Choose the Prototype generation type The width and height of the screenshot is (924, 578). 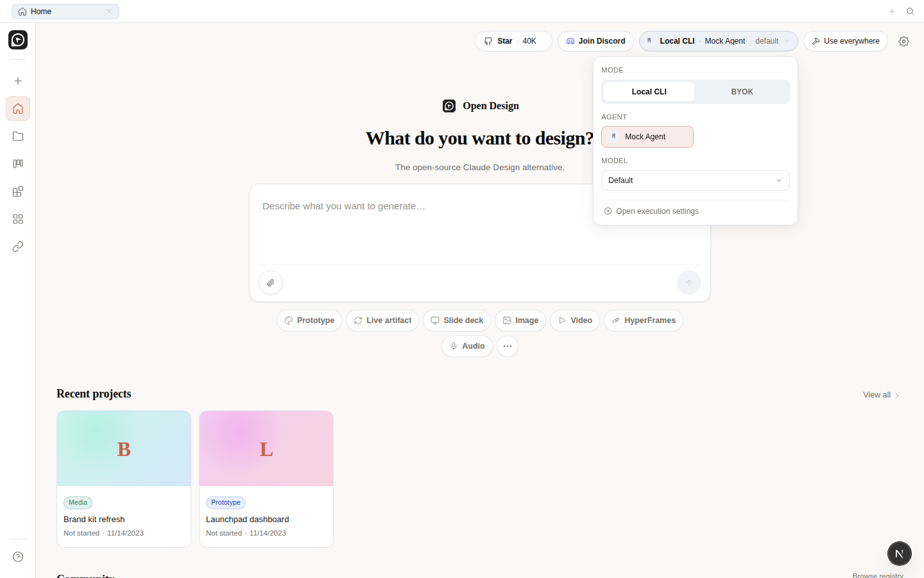pos(309,320)
